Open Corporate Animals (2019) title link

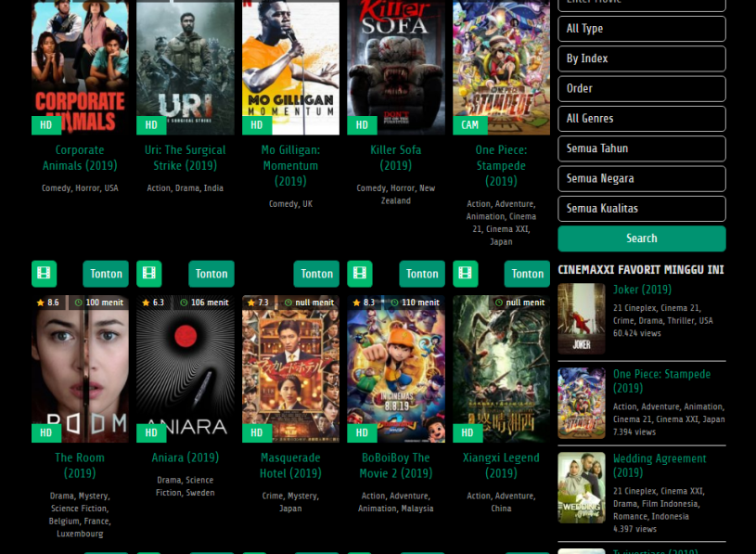pos(80,158)
